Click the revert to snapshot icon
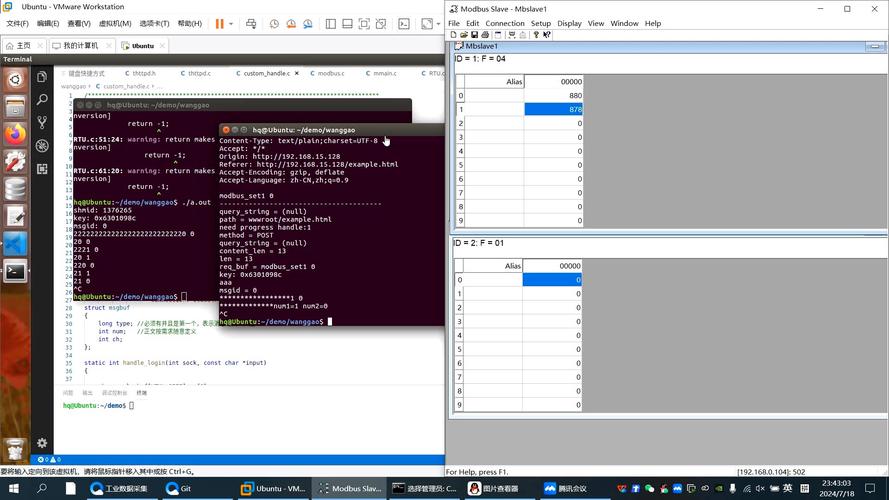Screen dimensions: 889x500 (x=291, y=24)
